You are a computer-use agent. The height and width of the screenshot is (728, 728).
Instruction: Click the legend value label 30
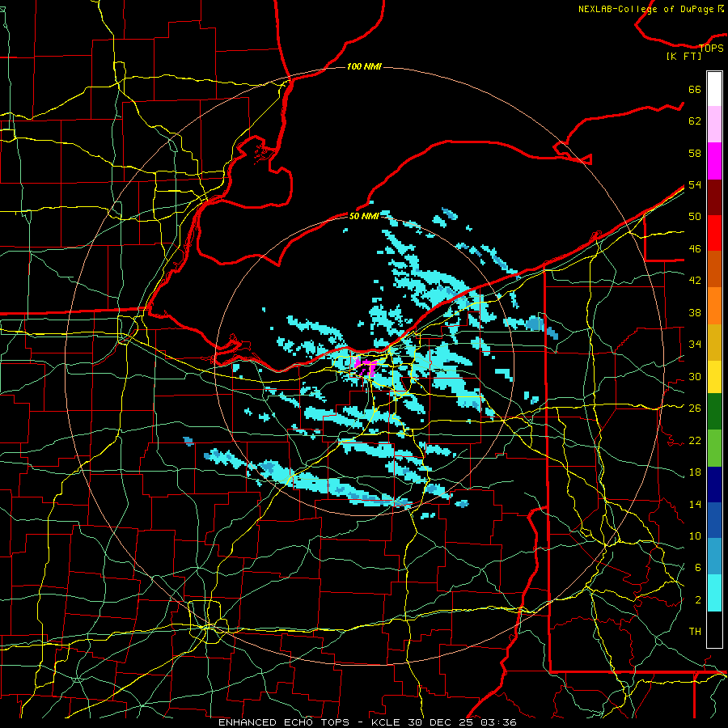695,376
